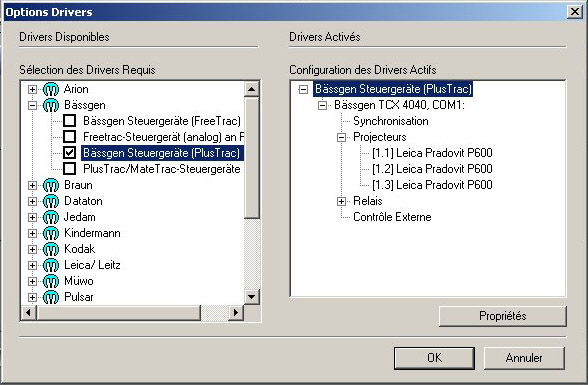Open Propriétés for selected driver
Viewport: 588px width, 385px height.
tap(502, 316)
